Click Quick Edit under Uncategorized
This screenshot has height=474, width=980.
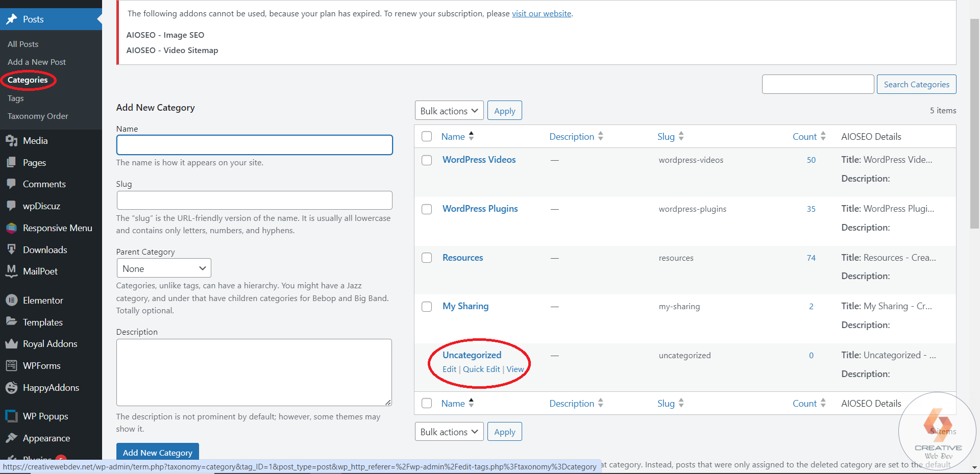481,369
